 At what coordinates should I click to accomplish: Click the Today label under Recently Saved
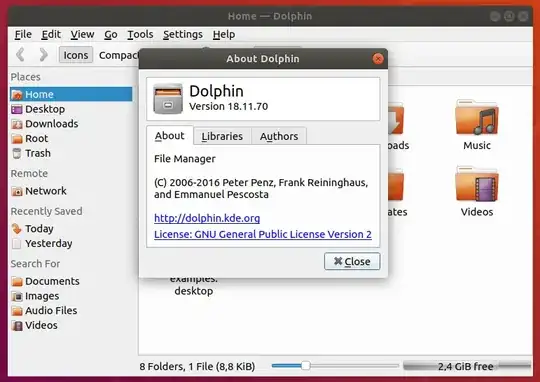pyautogui.click(x=39, y=229)
